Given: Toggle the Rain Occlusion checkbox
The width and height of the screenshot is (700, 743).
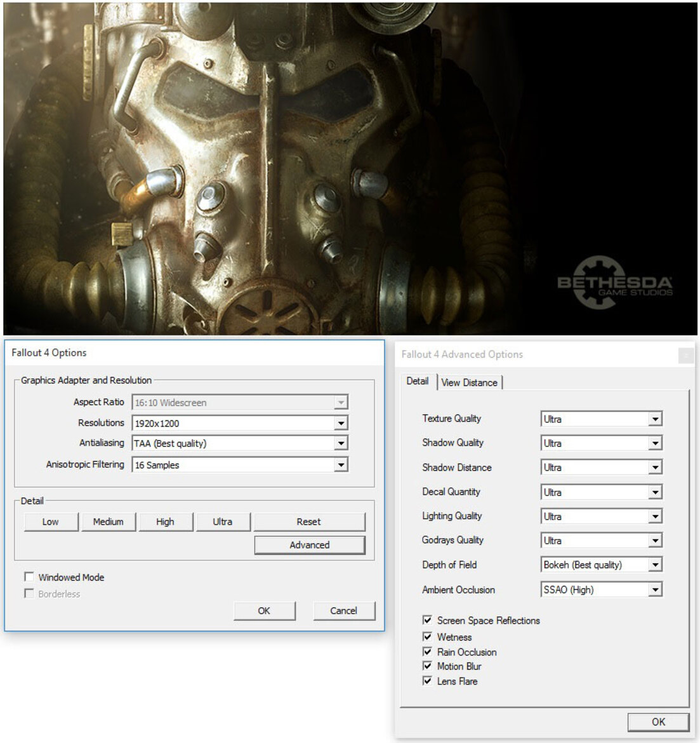Looking at the screenshot, I should click(427, 652).
